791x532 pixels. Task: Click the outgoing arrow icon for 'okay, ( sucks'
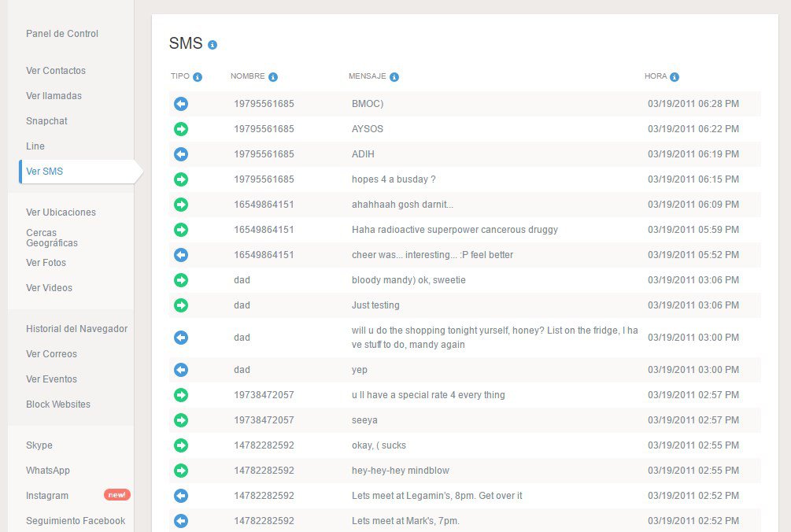[181, 445]
